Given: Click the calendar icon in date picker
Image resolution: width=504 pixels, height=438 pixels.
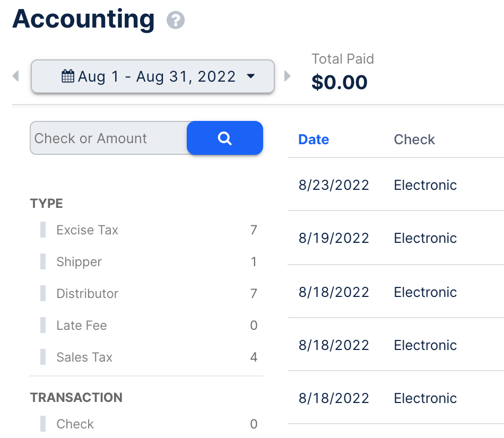Looking at the screenshot, I should point(68,76).
